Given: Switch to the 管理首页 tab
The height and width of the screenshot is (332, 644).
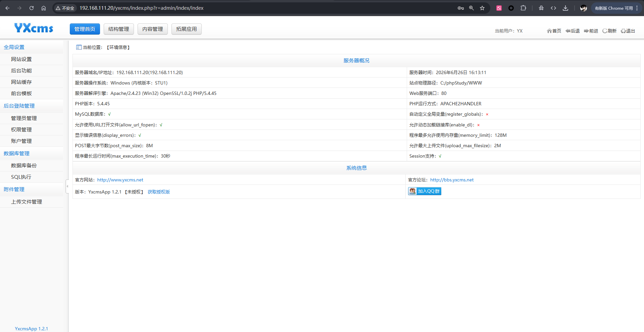Looking at the screenshot, I should (x=85, y=29).
